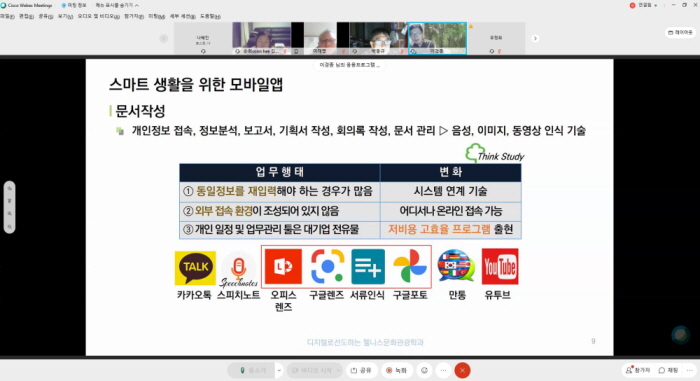
Task: Select the 나예진 participant tile
Action: (x=203, y=38)
